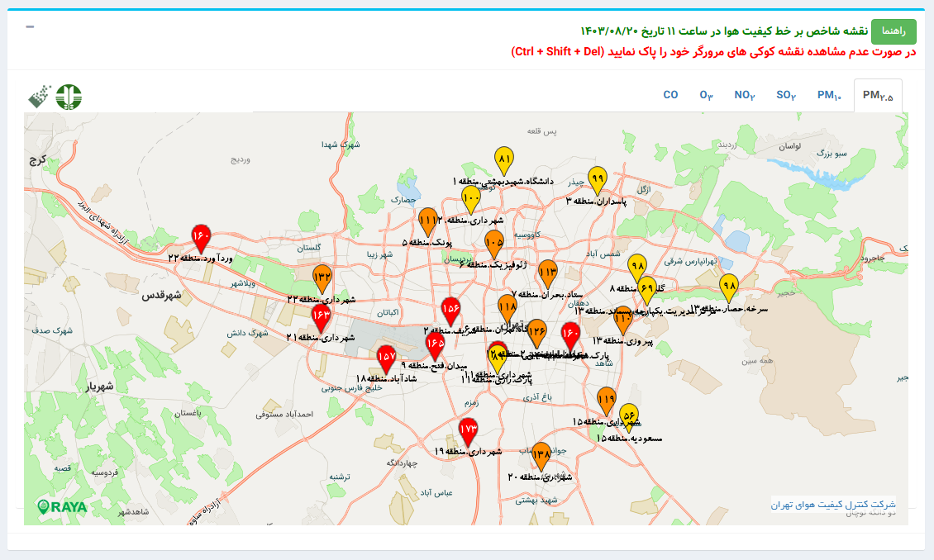Select the O3 ozone tab

(x=707, y=95)
